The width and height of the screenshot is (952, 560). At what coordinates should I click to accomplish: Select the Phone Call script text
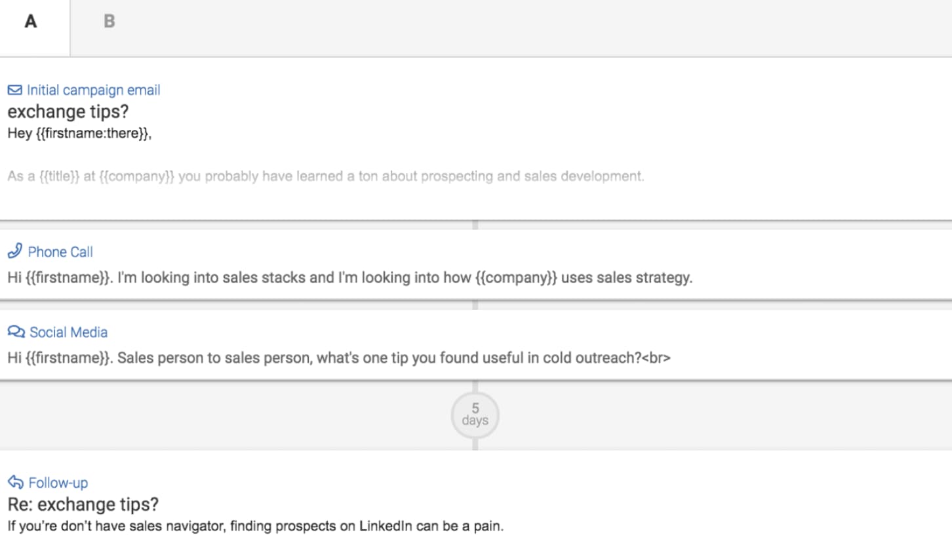[349, 277]
